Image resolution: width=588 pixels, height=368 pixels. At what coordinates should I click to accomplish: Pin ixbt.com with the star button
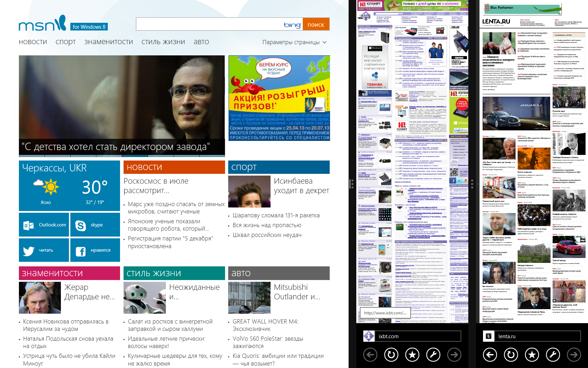click(412, 355)
